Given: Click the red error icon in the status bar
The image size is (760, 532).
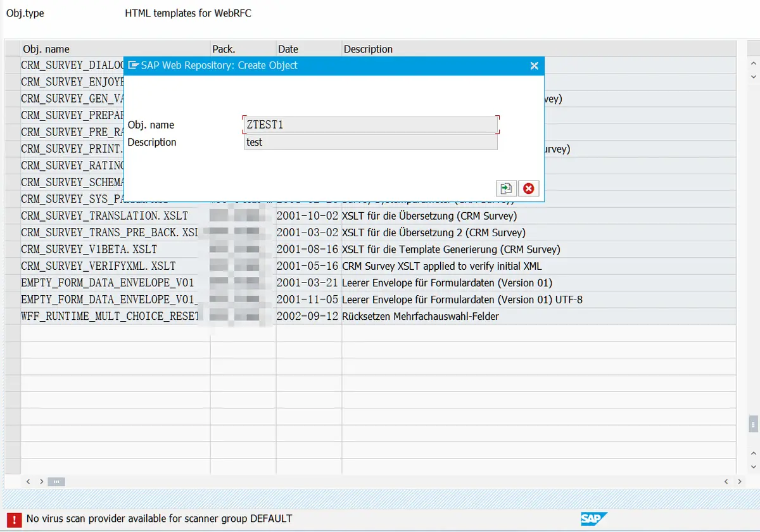Looking at the screenshot, I should click(13, 519).
